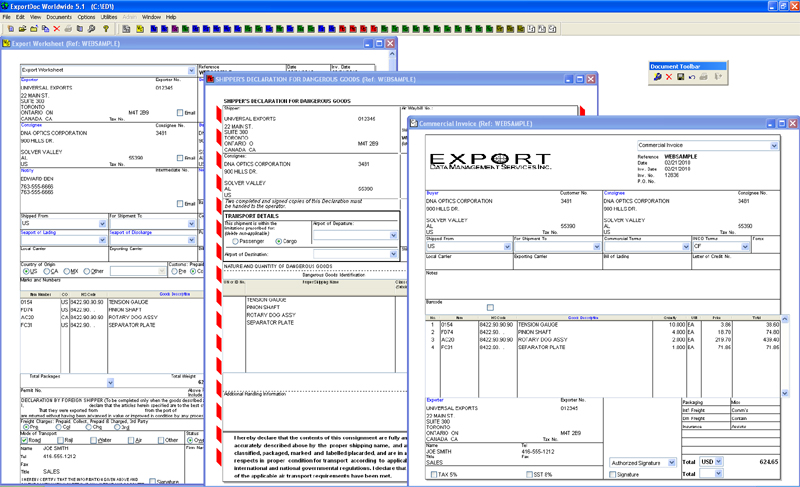Viewport: 800px width, 487px height.
Task: Enable the TAX 5% checkbox
Action: pos(434,474)
